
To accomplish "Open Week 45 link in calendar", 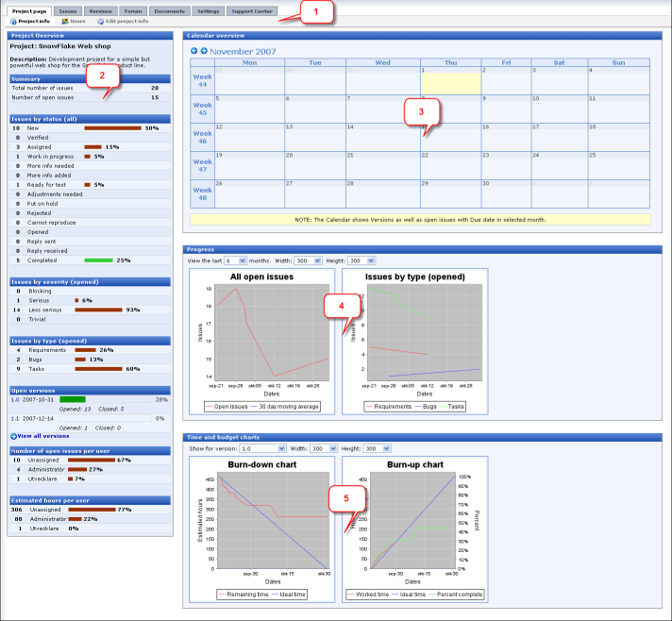I will click(202, 109).
